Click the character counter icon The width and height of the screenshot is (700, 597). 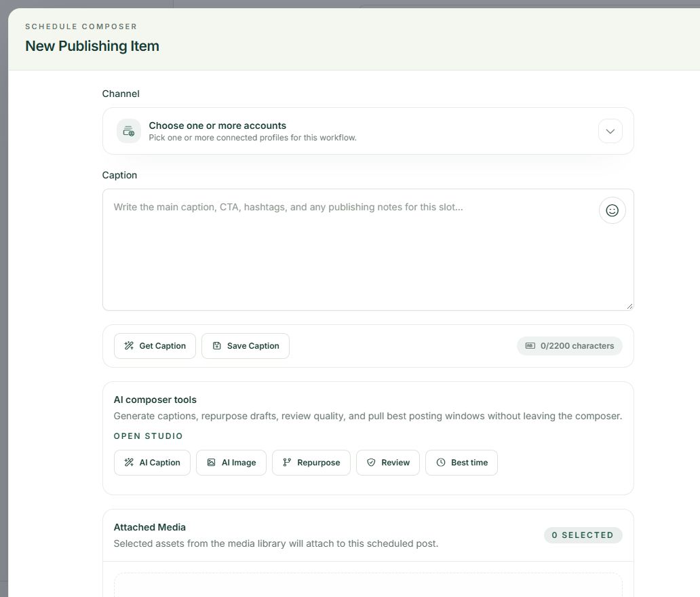click(530, 345)
